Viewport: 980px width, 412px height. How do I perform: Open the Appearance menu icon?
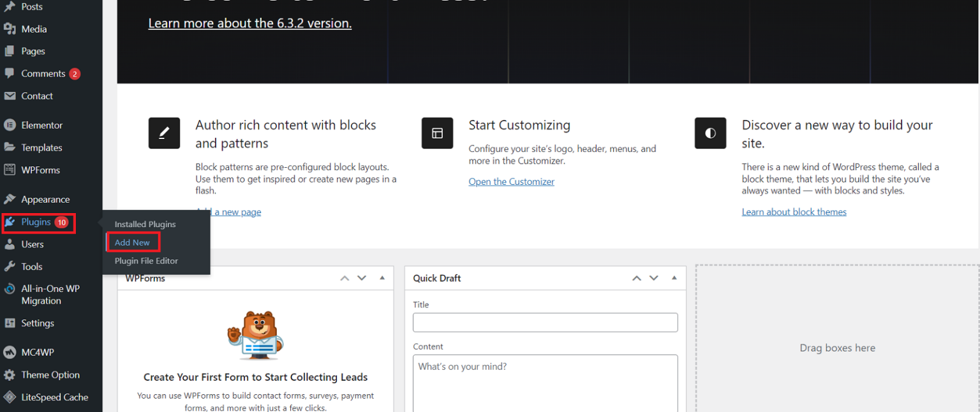coord(10,199)
